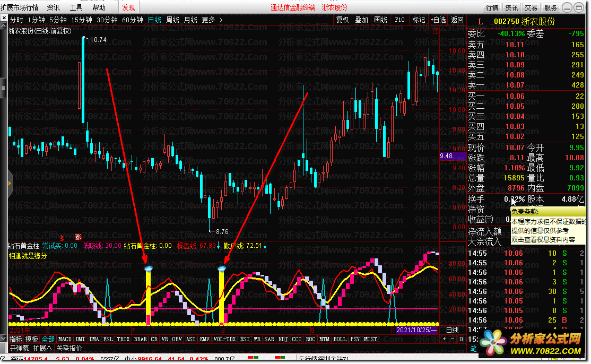The width and height of the screenshot is (591, 364).
Task: Select the 指标 indicator tab
Action: 15,339
